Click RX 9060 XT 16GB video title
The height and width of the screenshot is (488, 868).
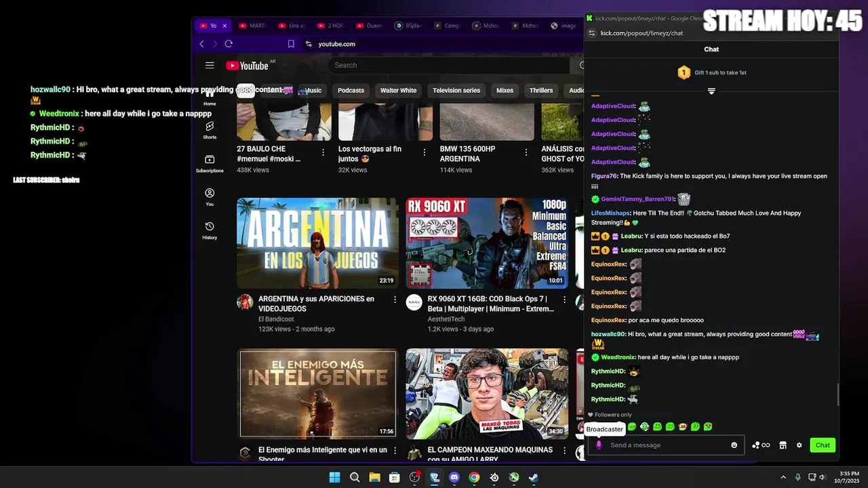click(x=491, y=304)
